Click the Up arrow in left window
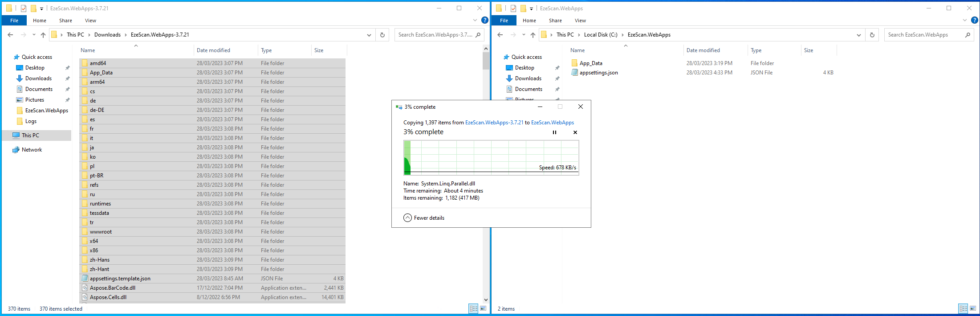Screen dimensions: 980x316 [43, 35]
